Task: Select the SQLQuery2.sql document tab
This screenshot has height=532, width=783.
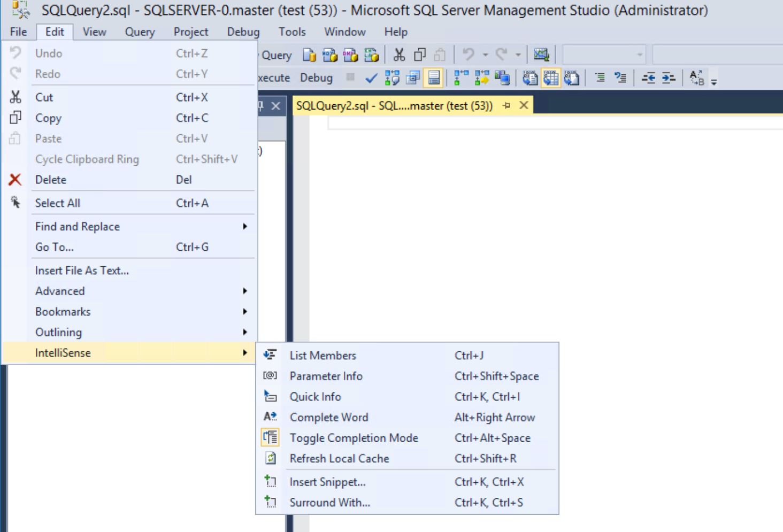Action: click(x=395, y=106)
